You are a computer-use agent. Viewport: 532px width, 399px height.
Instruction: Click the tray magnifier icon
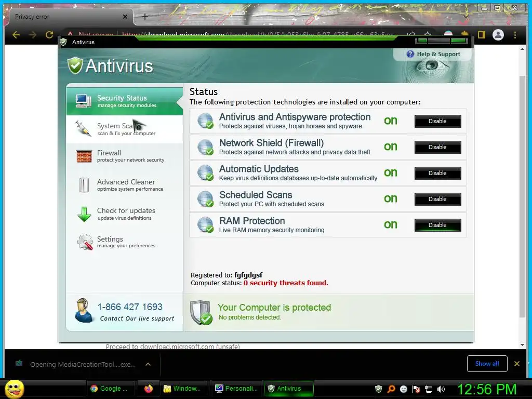click(391, 389)
